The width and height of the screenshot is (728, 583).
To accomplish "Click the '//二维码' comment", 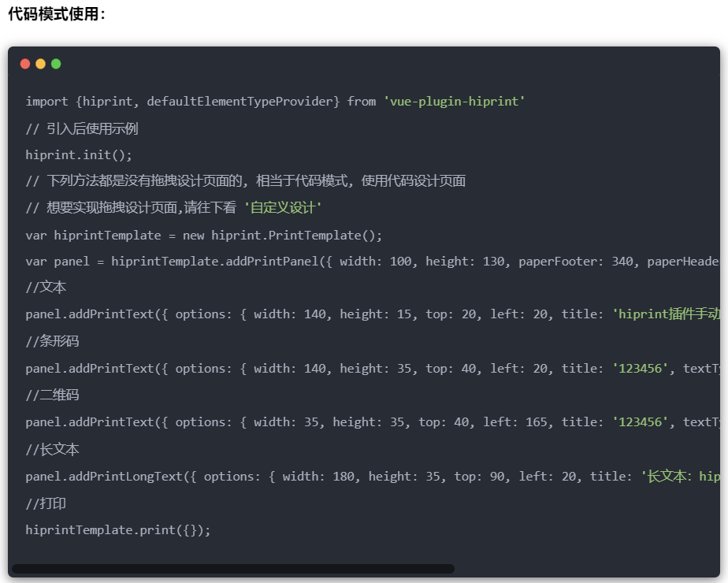I will 52,395.
